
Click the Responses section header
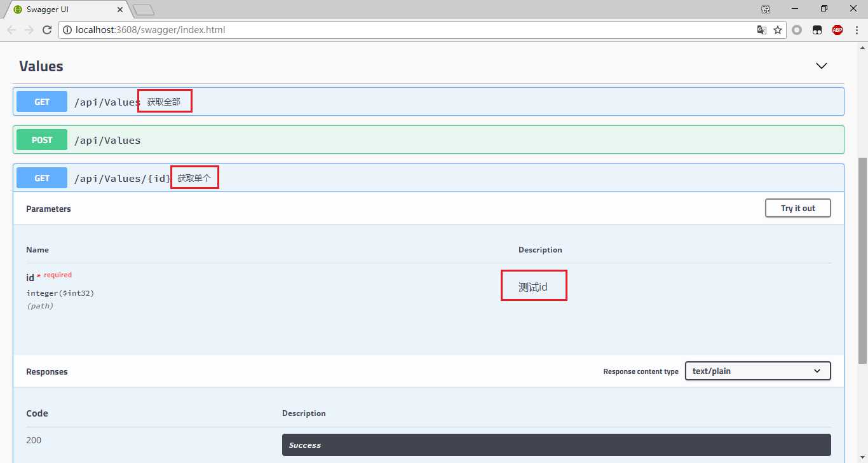[46, 371]
